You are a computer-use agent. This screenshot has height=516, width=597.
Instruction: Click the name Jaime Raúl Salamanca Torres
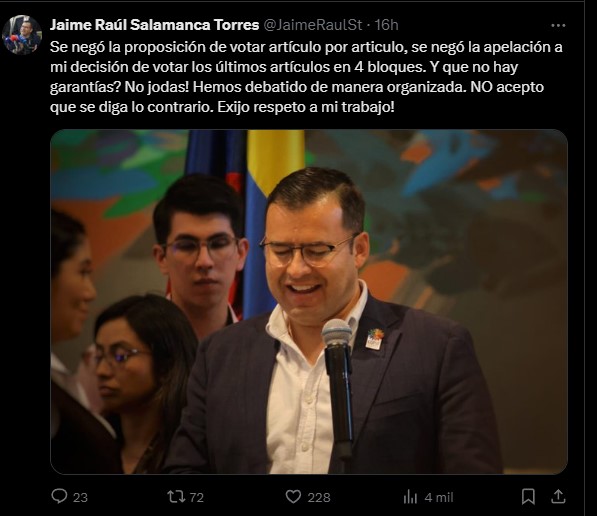pos(155,25)
